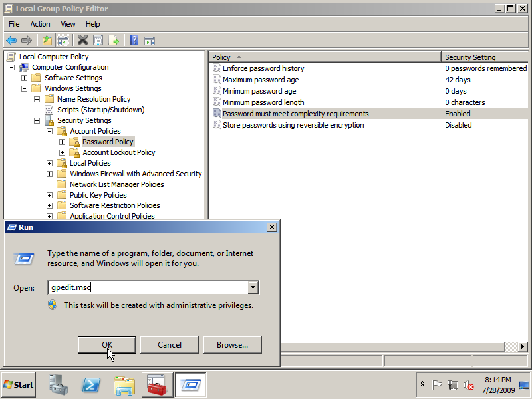Click the Start button

tap(19, 385)
